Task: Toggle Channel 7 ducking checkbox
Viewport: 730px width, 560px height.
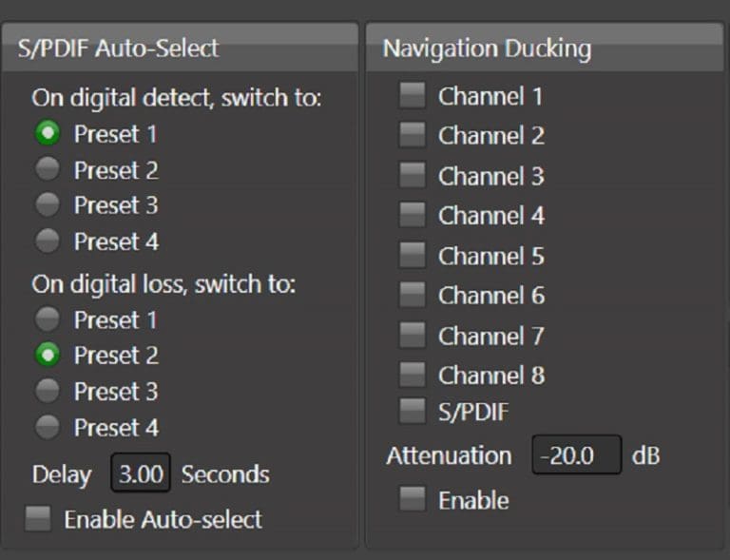Action: (x=412, y=335)
